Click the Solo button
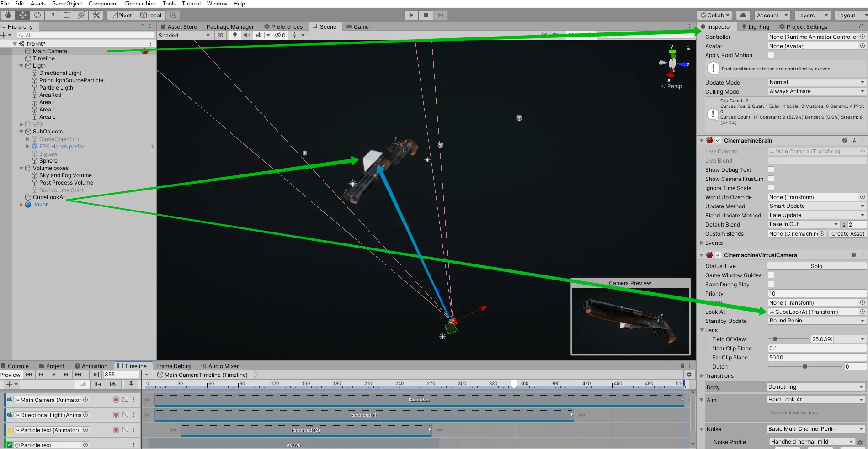Image resolution: width=868 pixels, height=449 pixels. [x=816, y=266]
